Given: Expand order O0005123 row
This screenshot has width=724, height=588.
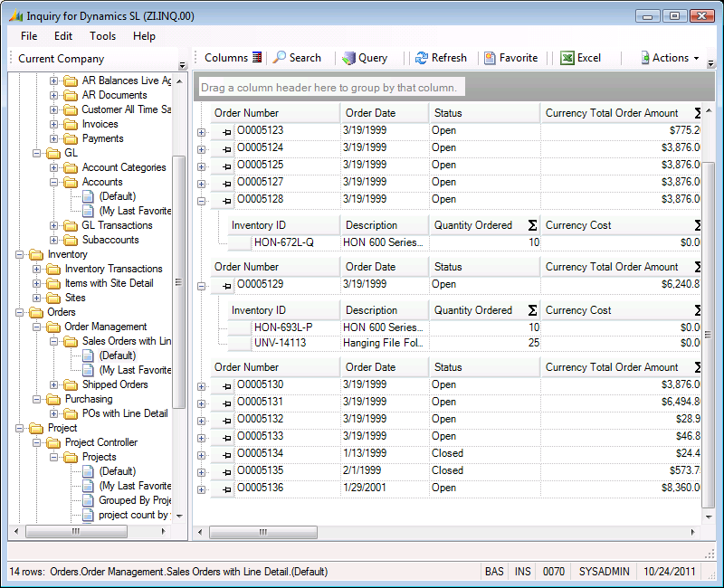Looking at the screenshot, I should [201, 131].
